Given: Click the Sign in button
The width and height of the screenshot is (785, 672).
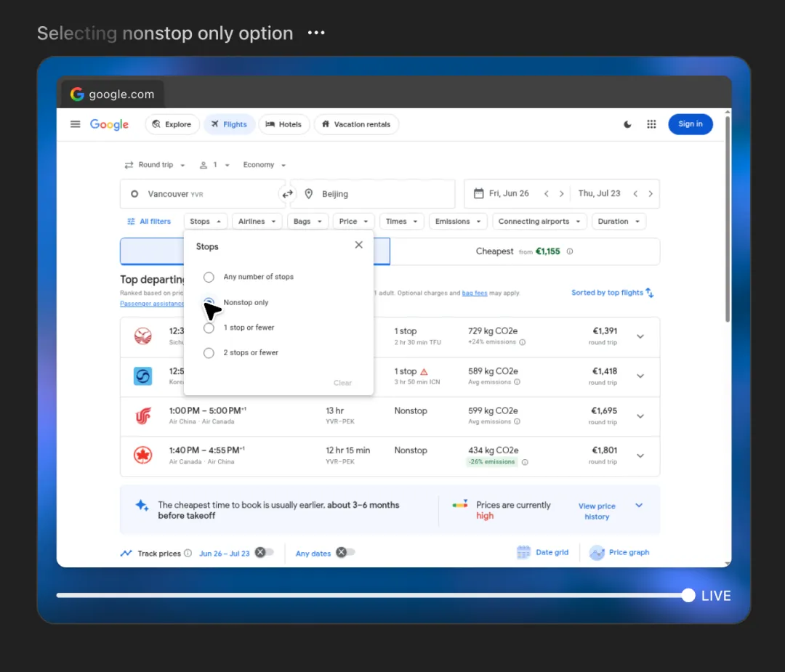Looking at the screenshot, I should click(691, 124).
